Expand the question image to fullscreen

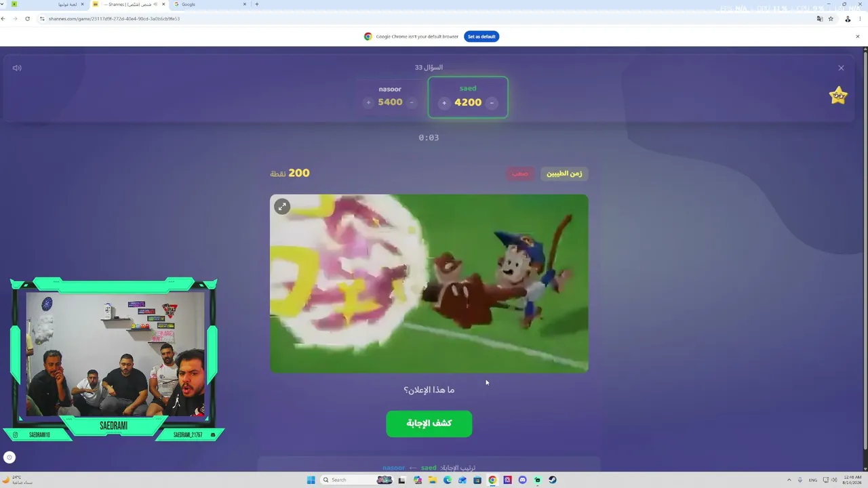tap(282, 207)
